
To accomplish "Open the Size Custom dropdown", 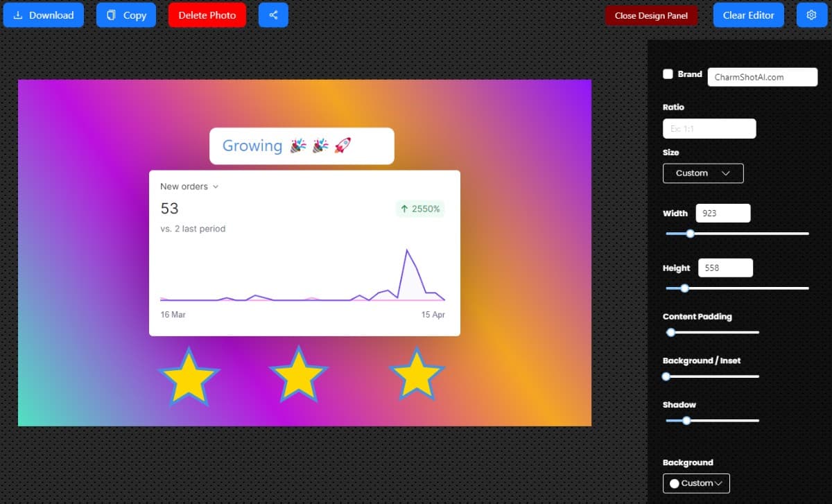I will [703, 173].
